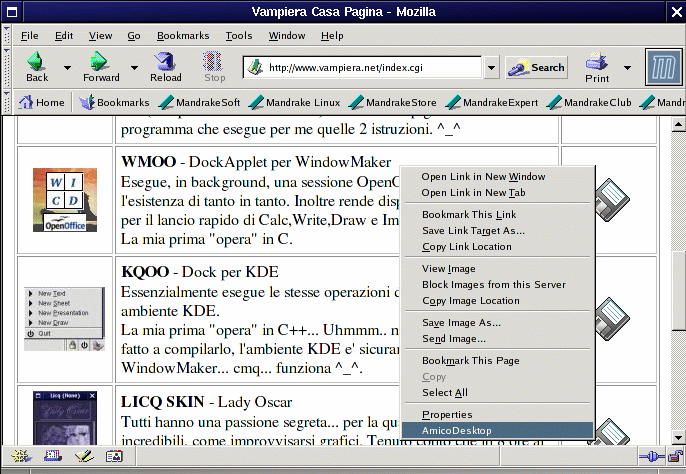Select Bookmark This Link
Image resolution: width=686 pixels, height=474 pixels.
(x=497, y=214)
